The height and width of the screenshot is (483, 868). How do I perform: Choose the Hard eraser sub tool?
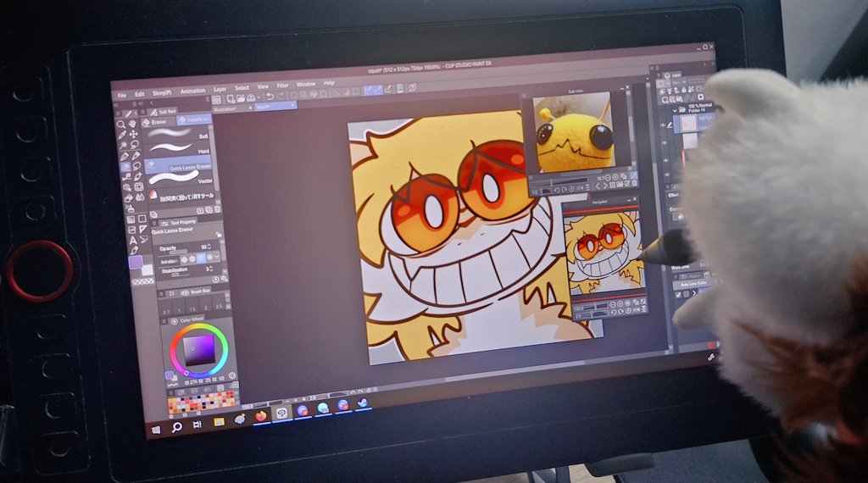click(179, 147)
